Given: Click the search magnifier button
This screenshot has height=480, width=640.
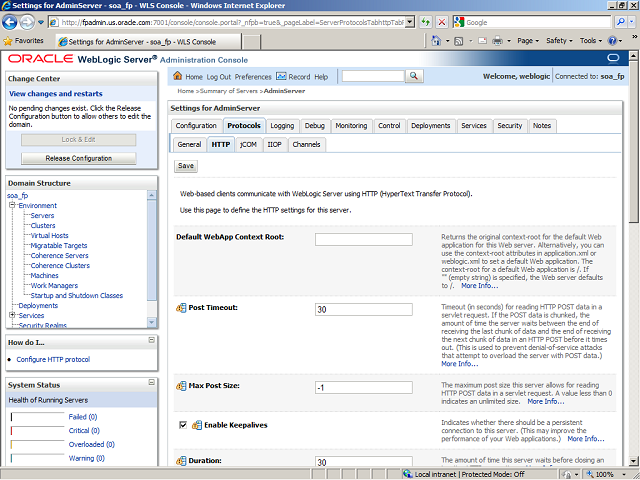Looking at the screenshot, I should (x=414, y=76).
